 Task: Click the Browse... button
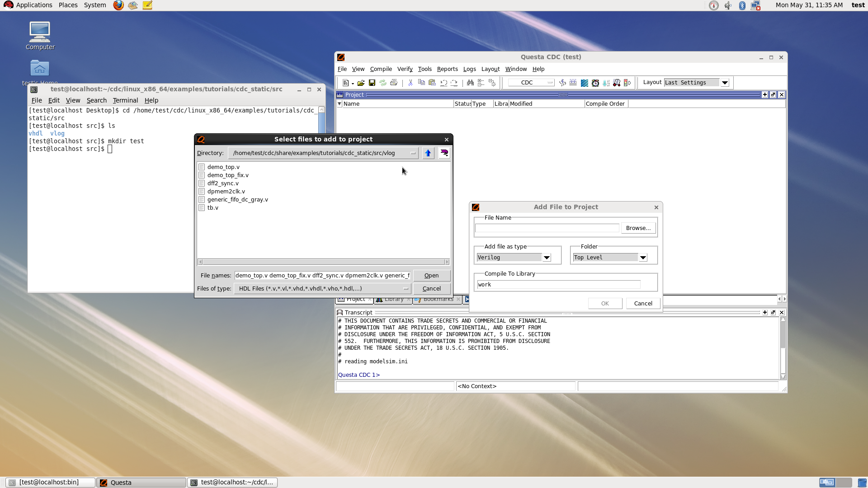[638, 228]
